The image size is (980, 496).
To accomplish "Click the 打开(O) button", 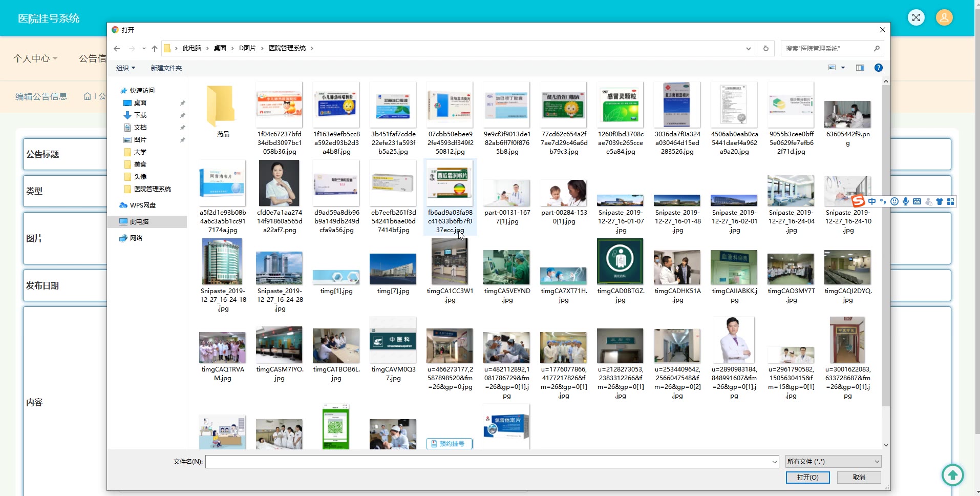I will click(807, 477).
